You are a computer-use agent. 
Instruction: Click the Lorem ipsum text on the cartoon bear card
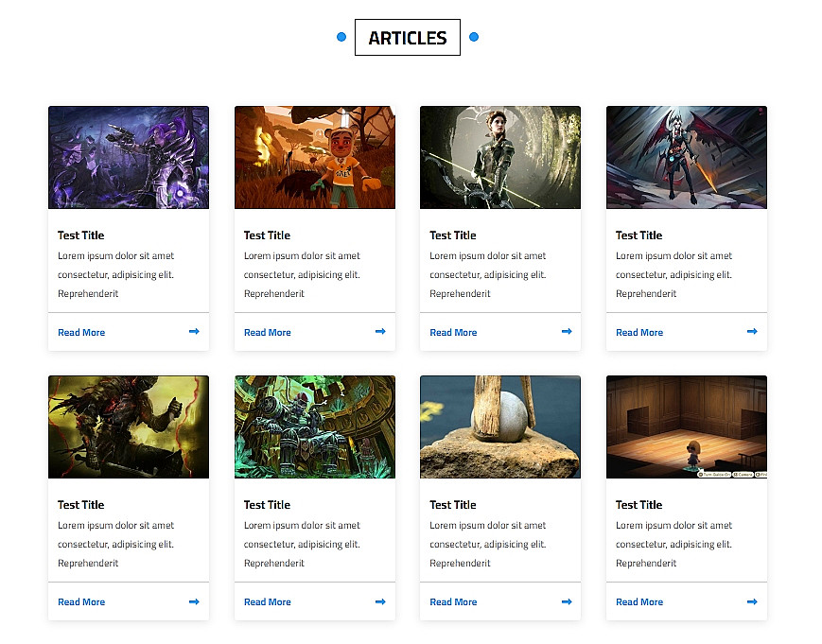[302, 274]
